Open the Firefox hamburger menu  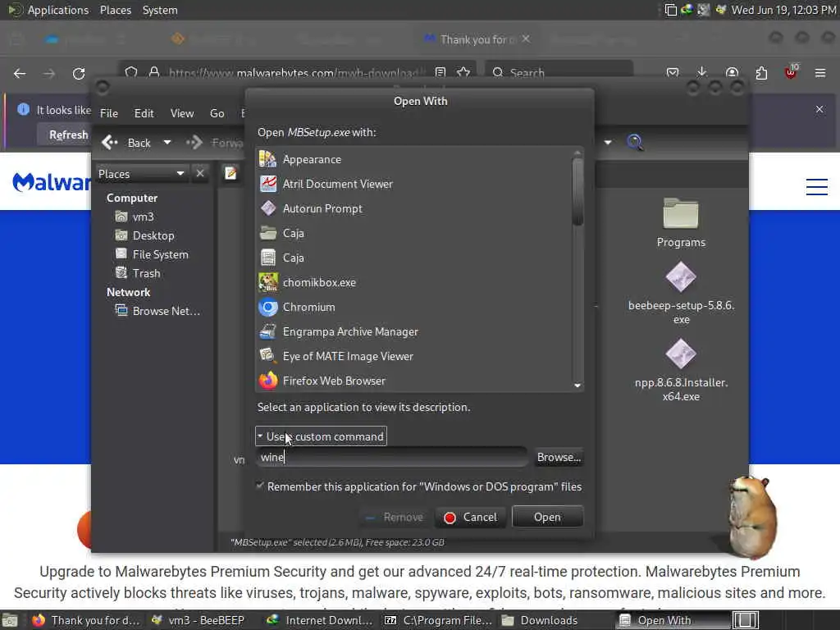click(x=819, y=73)
